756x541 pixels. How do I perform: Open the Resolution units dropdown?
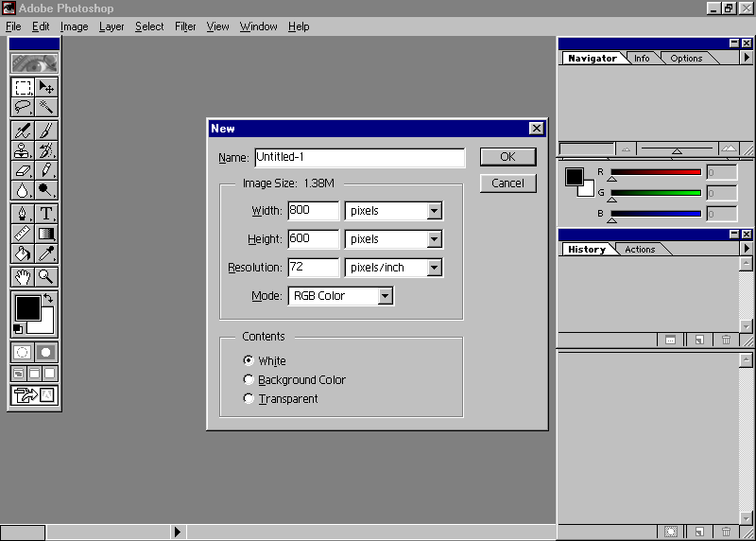[x=434, y=268]
